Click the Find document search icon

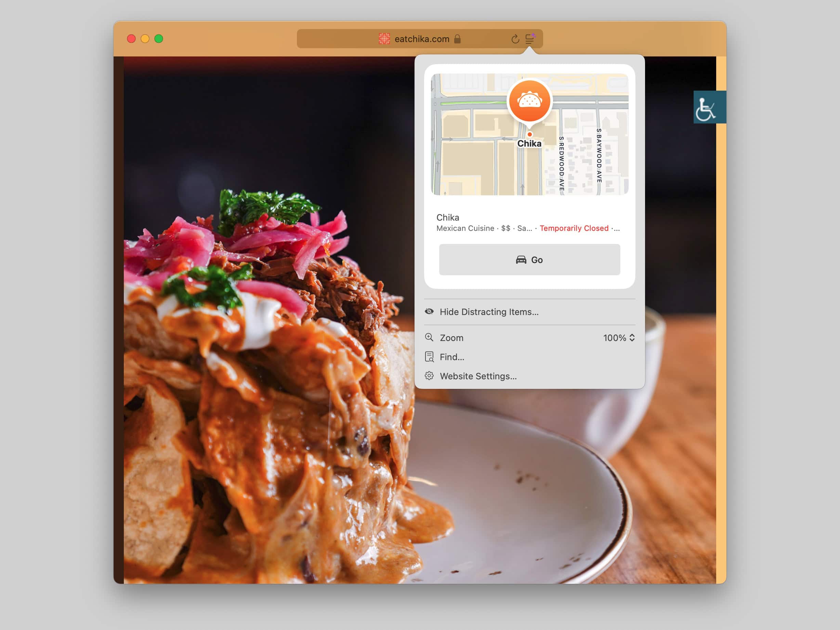429,357
